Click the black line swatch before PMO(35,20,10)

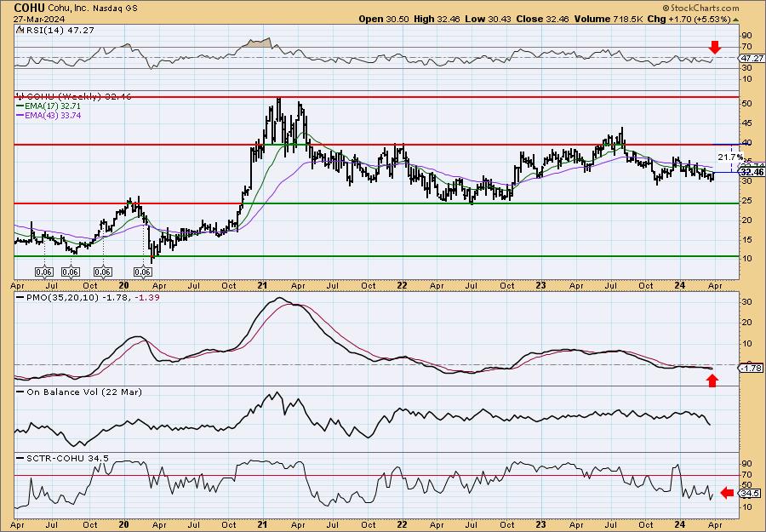(20, 297)
